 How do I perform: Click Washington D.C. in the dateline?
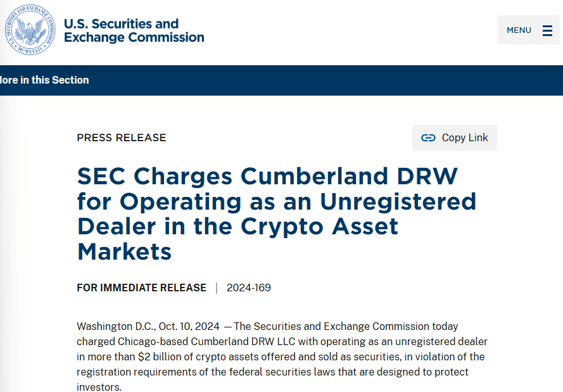click(116, 326)
